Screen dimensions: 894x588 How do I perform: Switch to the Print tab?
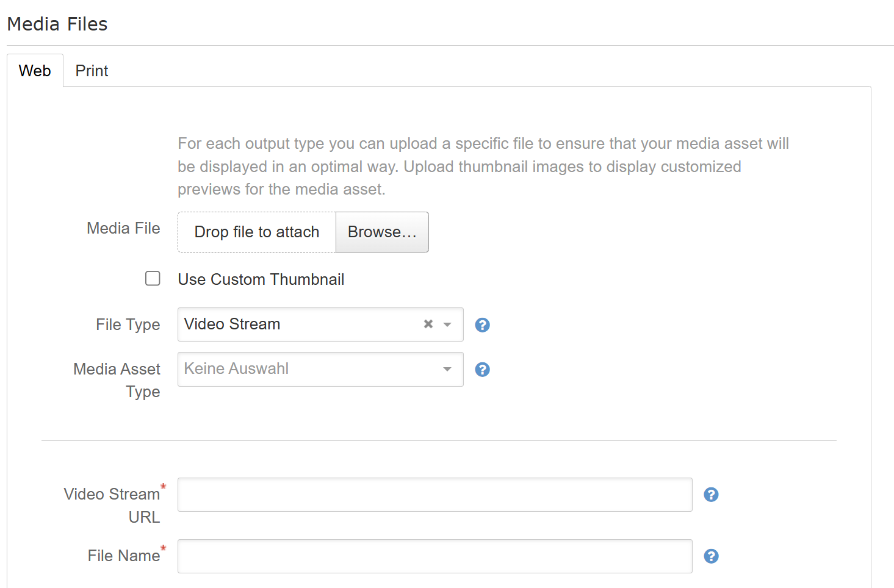[x=92, y=71]
